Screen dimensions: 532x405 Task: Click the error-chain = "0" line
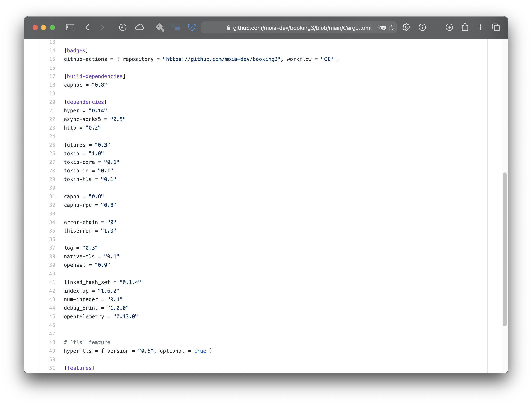coord(90,222)
